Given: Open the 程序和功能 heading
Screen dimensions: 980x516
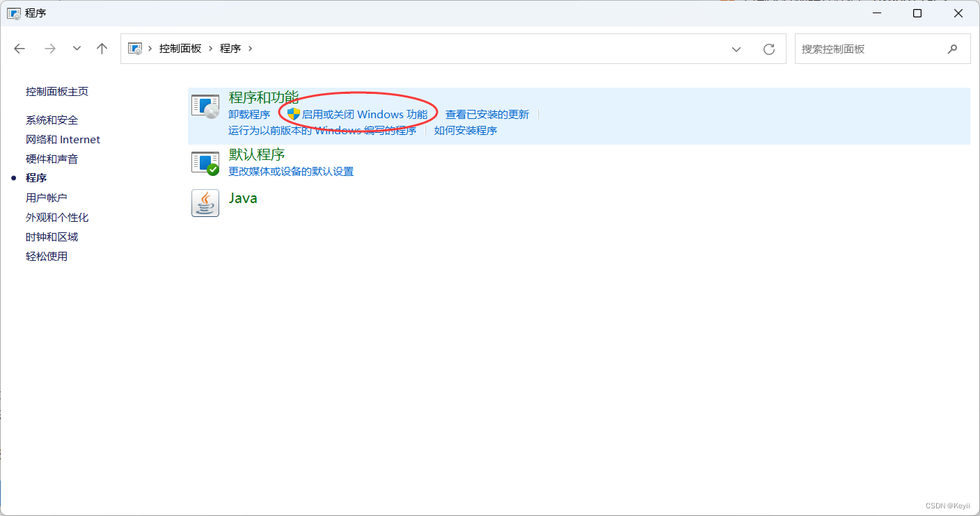Looking at the screenshot, I should (x=264, y=97).
